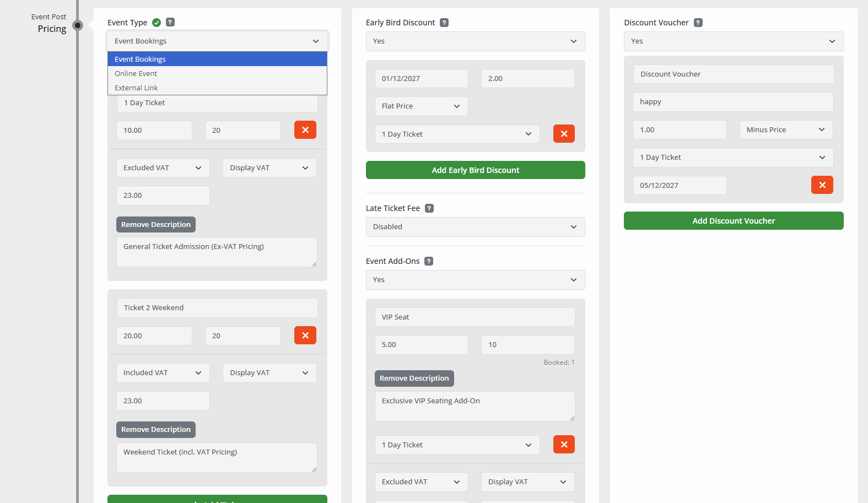Open the Minus Price dropdown
This screenshot has height=503, width=868.
[x=786, y=130]
